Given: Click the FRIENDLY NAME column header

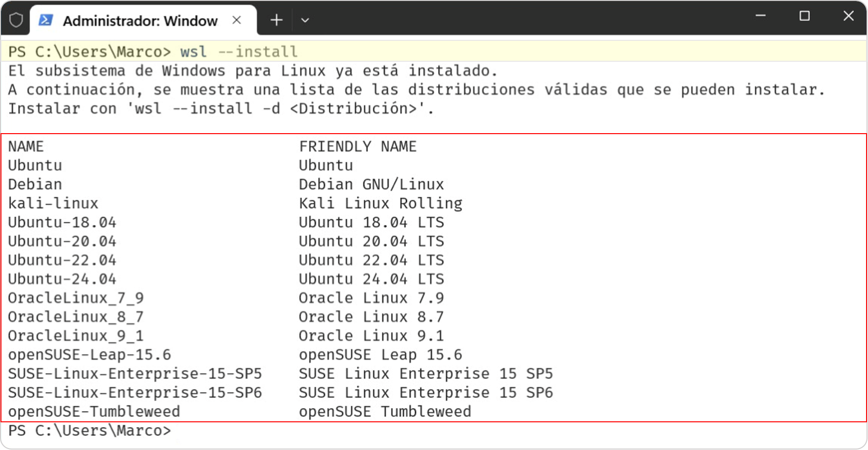Looking at the screenshot, I should point(357,146).
